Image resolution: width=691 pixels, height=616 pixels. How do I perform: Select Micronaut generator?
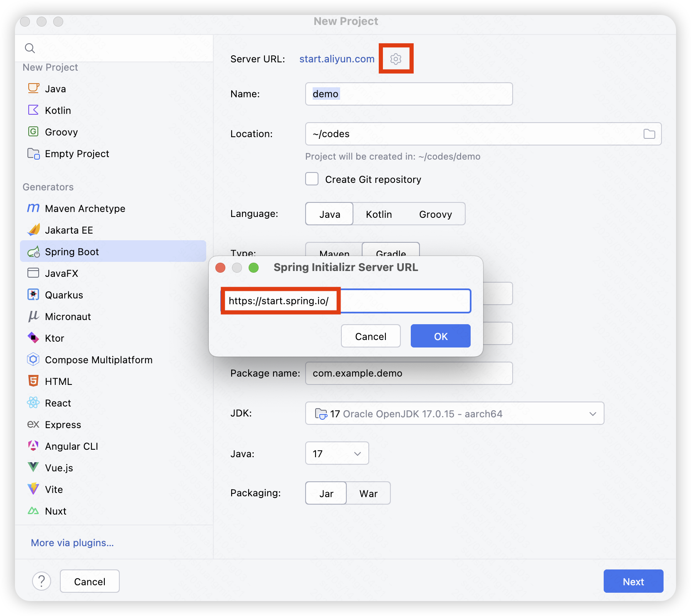tap(113, 316)
